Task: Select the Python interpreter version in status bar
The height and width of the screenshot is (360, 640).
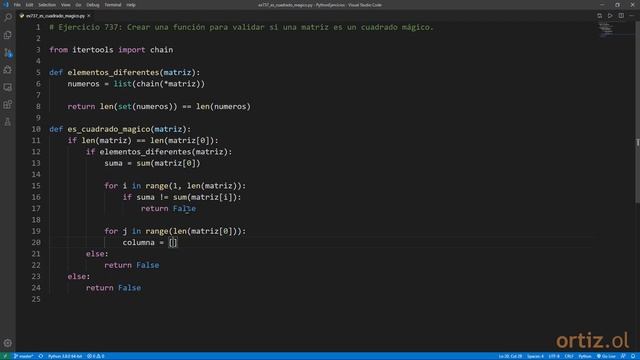Action: (x=65, y=356)
